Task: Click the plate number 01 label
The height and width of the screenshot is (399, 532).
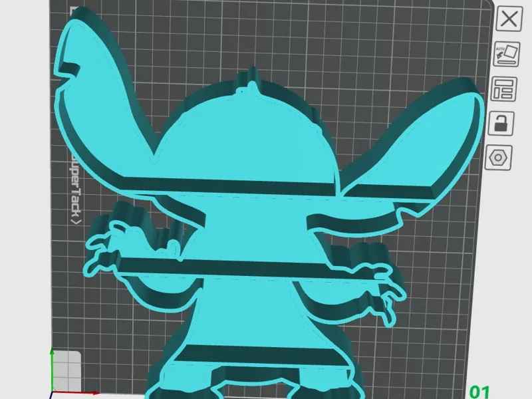Action: pyautogui.click(x=479, y=392)
